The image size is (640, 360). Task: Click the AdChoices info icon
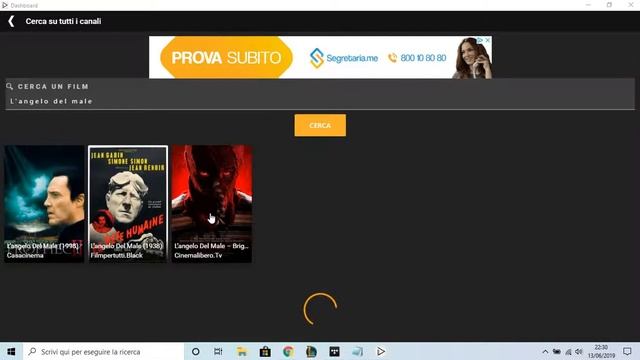coord(480,40)
